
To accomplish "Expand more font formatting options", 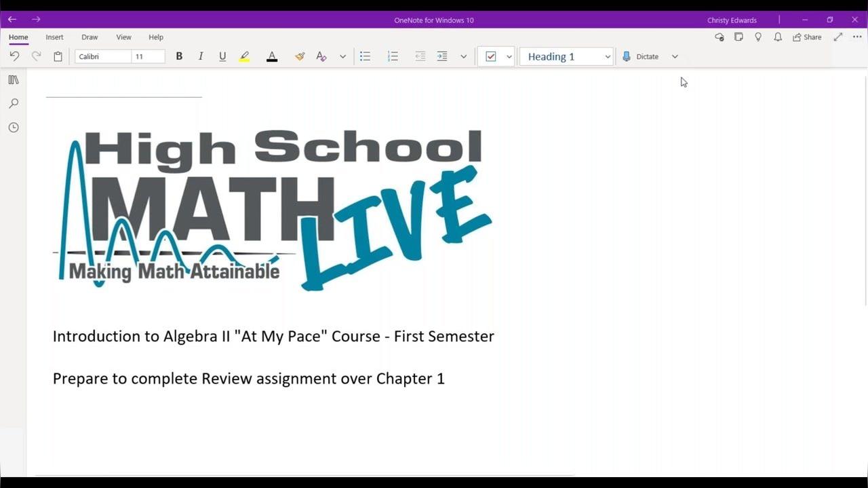I will click(342, 56).
